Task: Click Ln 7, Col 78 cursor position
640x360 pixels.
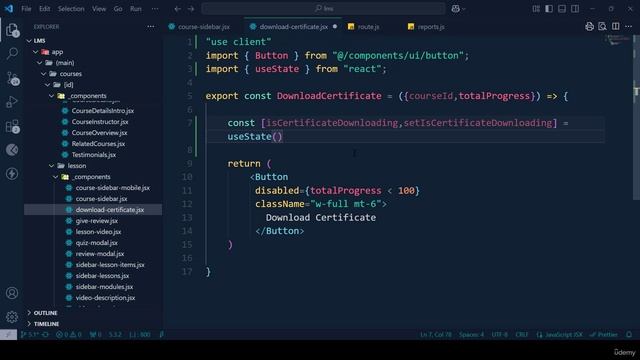Action: 436,334
